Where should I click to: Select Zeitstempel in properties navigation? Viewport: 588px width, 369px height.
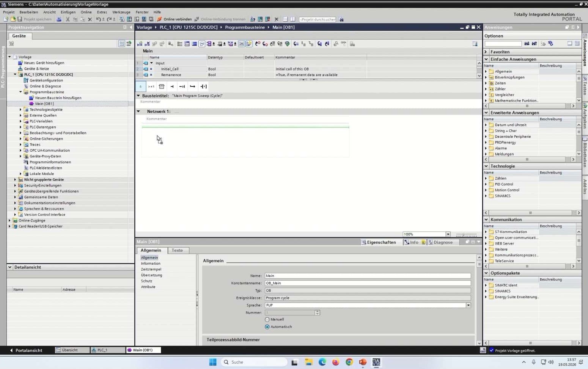point(151,269)
